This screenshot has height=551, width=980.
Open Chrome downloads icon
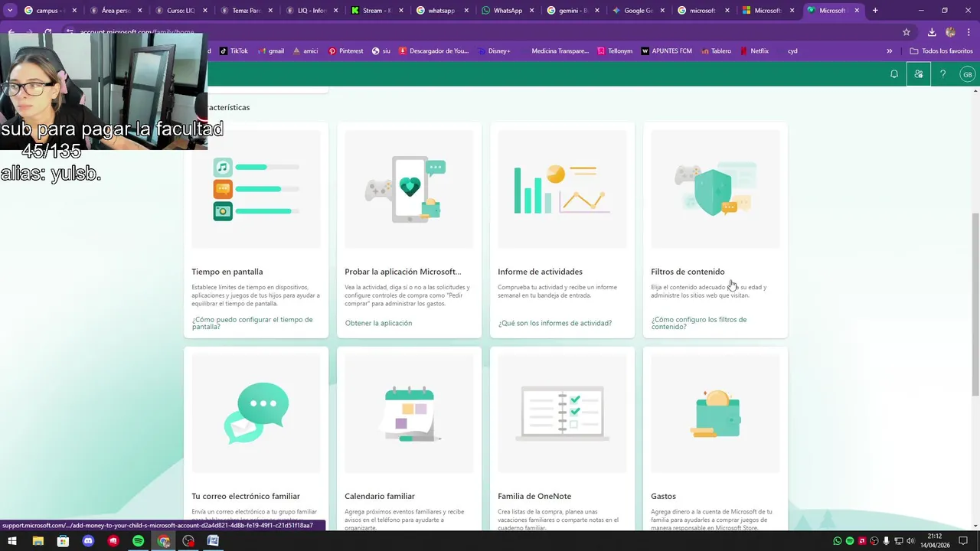(932, 32)
